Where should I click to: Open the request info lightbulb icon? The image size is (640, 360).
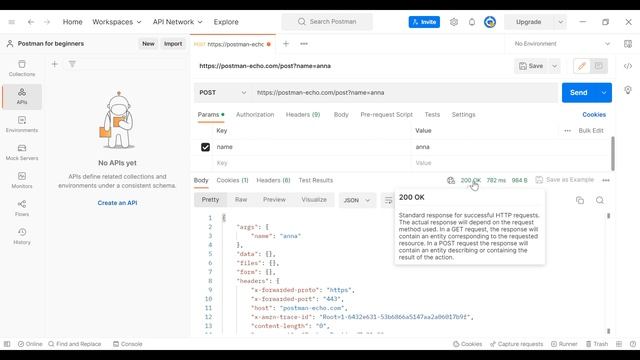[x=628, y=90]
